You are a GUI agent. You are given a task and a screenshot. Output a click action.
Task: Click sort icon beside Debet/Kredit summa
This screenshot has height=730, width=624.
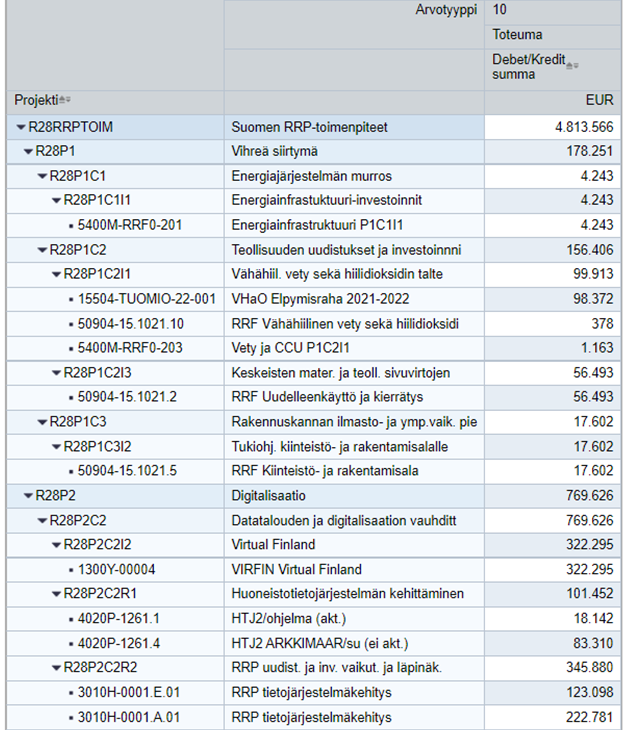pyautogui.click(x=571, y=67)
